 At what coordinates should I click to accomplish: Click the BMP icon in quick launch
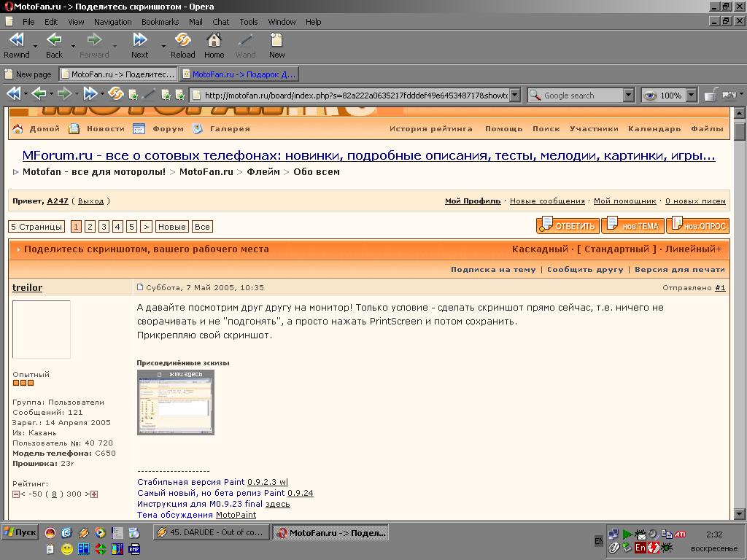click(134, 549)
